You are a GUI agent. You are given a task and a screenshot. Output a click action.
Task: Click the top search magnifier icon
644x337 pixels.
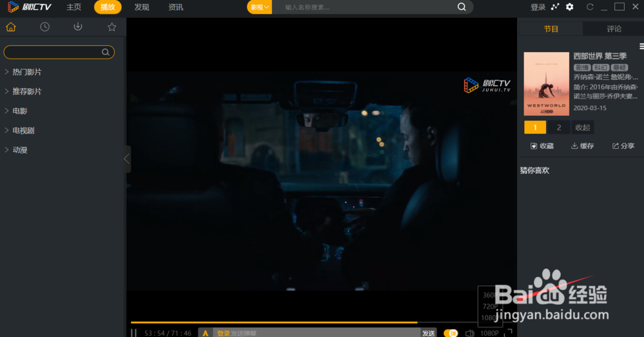coord(462,7)
